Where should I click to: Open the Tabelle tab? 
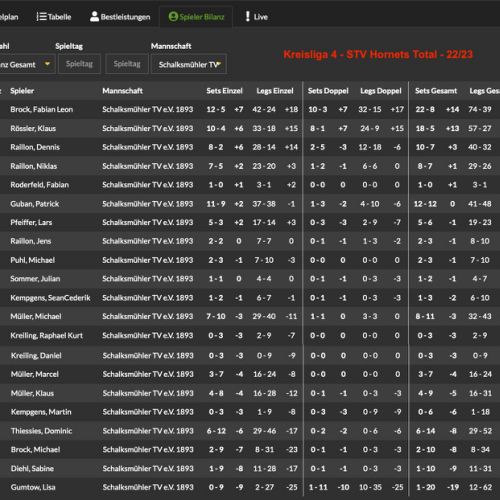coord(54,17)
